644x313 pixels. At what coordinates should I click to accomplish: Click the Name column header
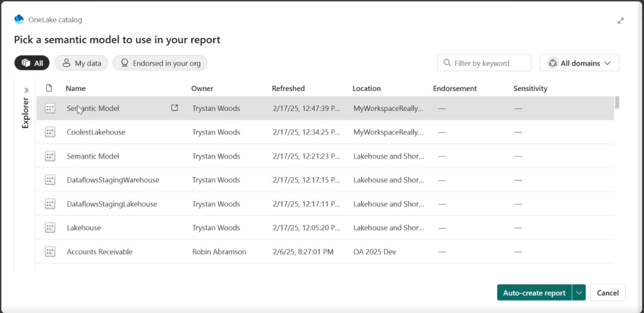click(x=75, y=88)
